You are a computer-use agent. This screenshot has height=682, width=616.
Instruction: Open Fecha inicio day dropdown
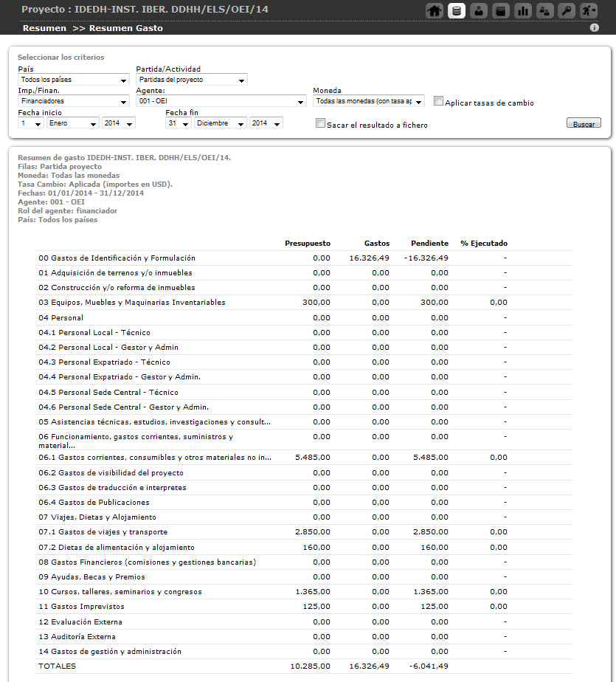(31, 123)
